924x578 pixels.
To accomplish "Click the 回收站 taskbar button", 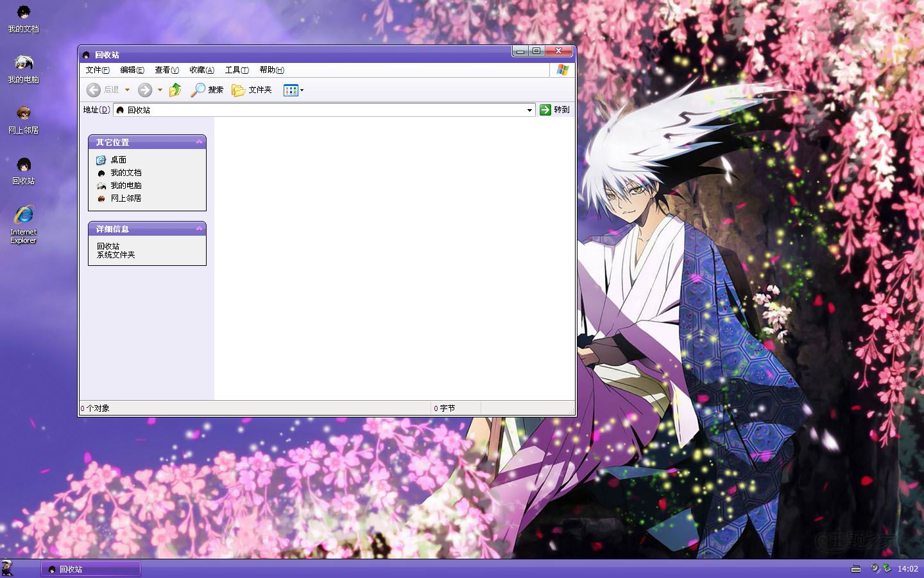I will click(90, 569).
